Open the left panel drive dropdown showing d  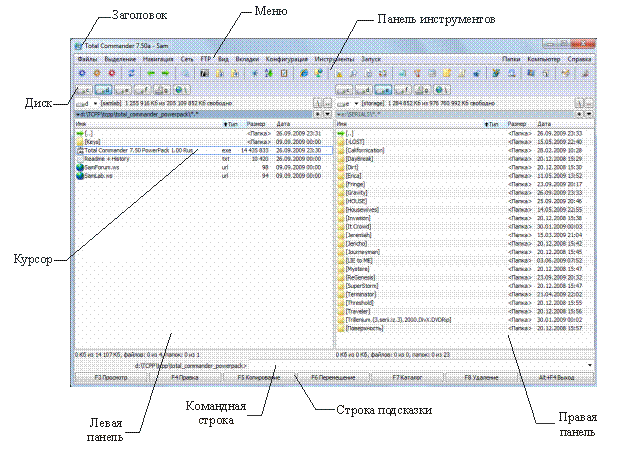[x=87, y=103]
